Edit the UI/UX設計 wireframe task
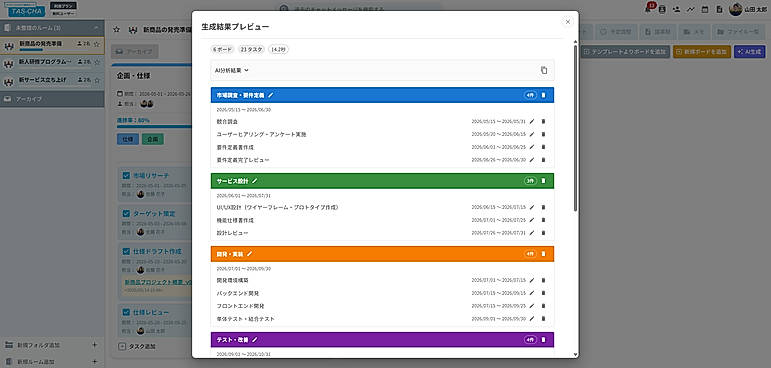771x368 pixels. 532,207
